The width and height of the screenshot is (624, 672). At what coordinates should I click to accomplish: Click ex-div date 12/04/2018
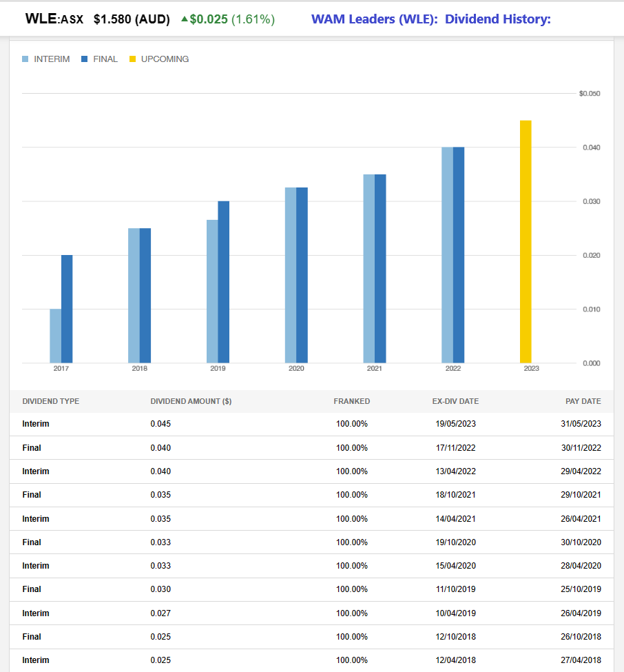(x=456, y=660)
